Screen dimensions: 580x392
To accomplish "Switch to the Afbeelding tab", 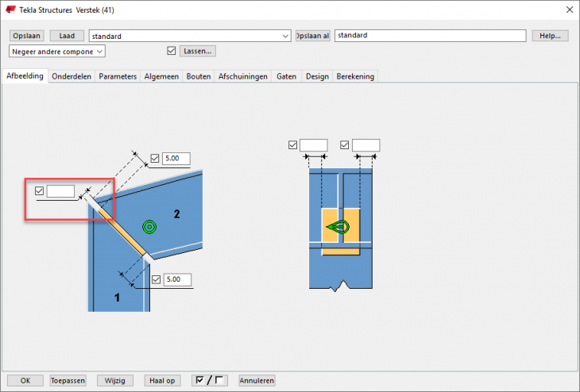I will (x=25, y=75).
